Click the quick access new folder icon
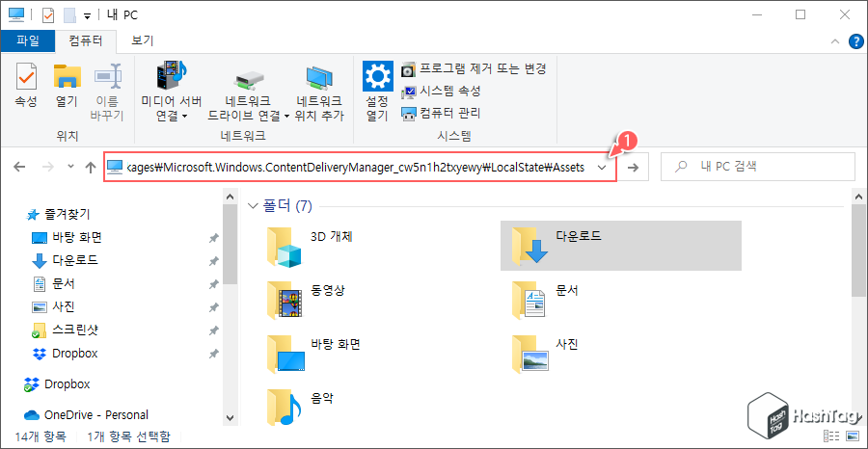Screen dimensions: 868x449 click(x=69, y=14)
